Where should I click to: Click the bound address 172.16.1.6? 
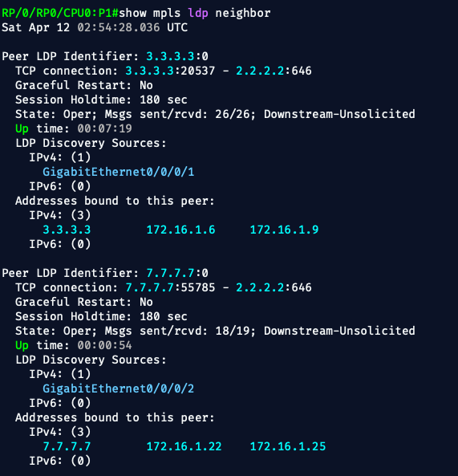[x=180, y=230]
